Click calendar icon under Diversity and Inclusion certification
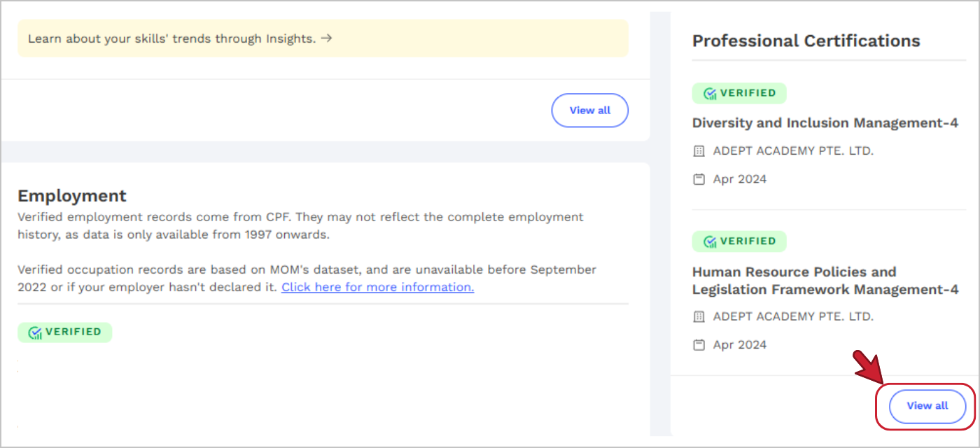The image size is (980, 448). tap(698, 179)
